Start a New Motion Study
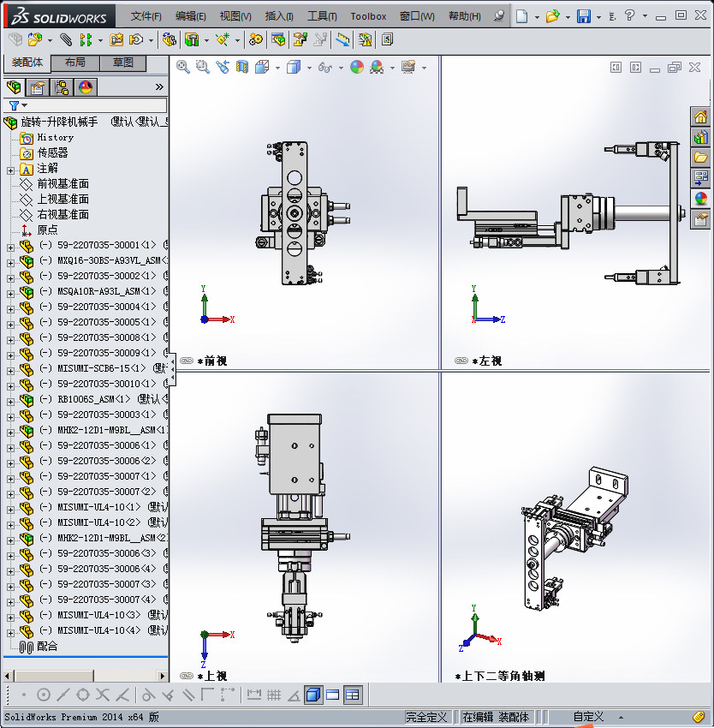This screenshot has width=714, height=728. 255,40
